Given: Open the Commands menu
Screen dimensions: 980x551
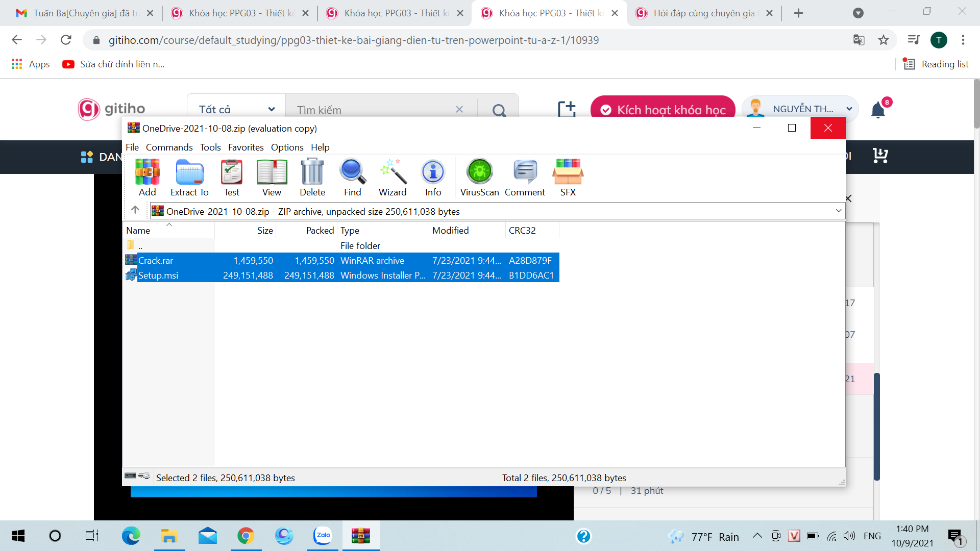Looking at the screenshot, I should (169, 147).
